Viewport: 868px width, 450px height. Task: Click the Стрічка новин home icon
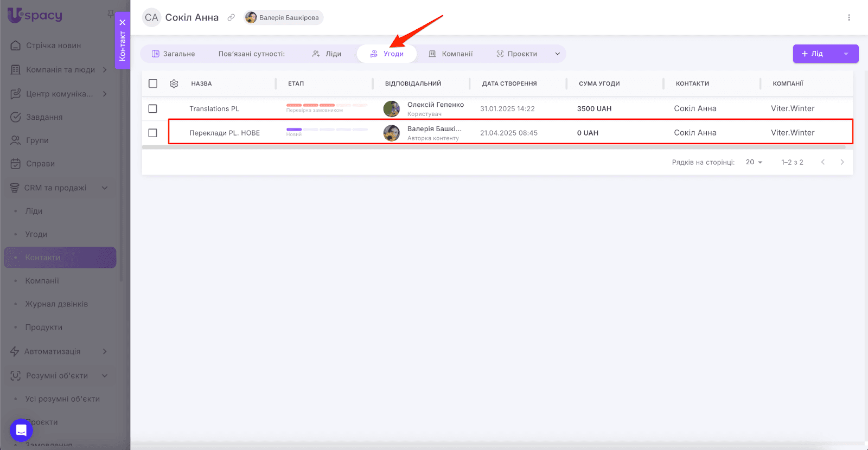(16, 46)
